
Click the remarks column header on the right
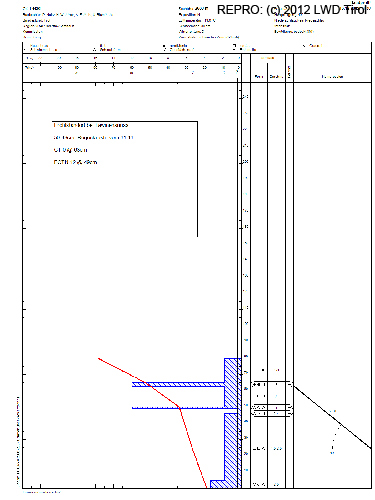click(x=332, y=77)
